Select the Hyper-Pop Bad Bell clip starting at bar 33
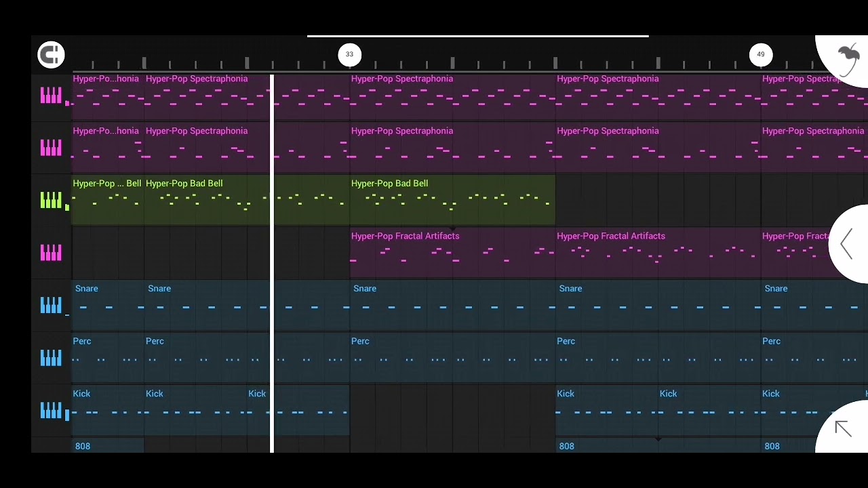Viewport: 868px width, 488px height. [x=452, y=200]
